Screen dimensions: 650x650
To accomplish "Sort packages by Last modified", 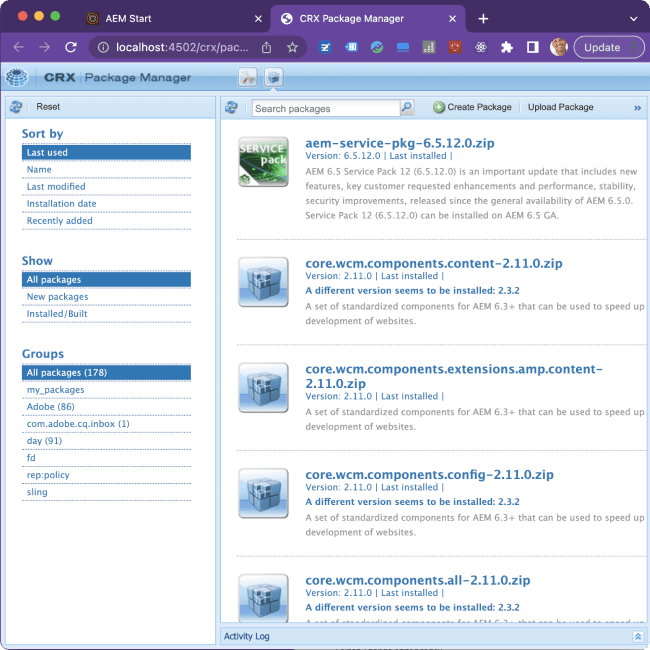I will click(x=106, y=187).
